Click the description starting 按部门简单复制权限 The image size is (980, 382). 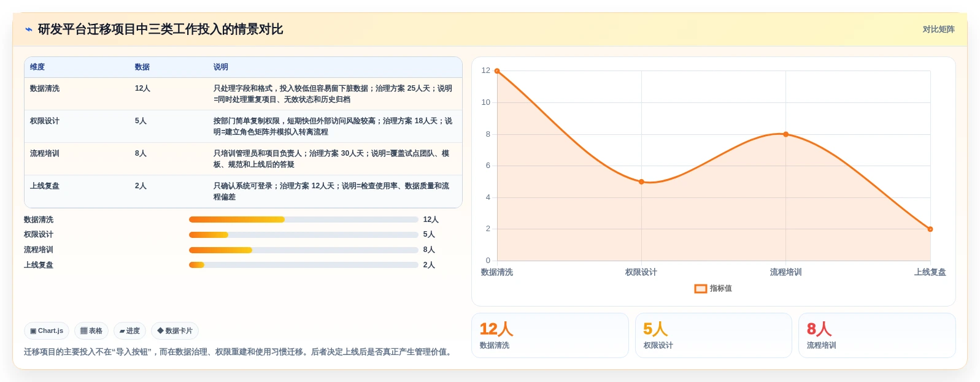[333, 126]
